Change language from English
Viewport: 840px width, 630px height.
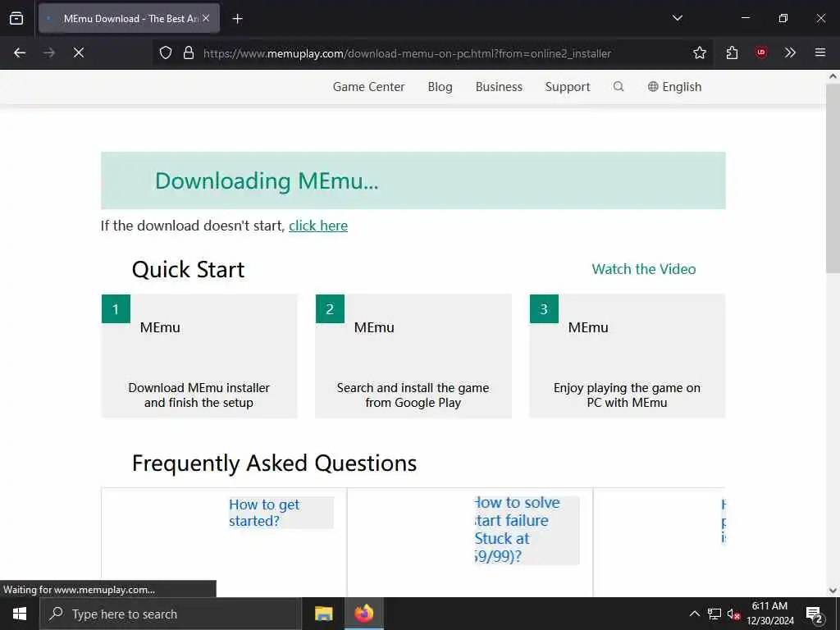674,87
